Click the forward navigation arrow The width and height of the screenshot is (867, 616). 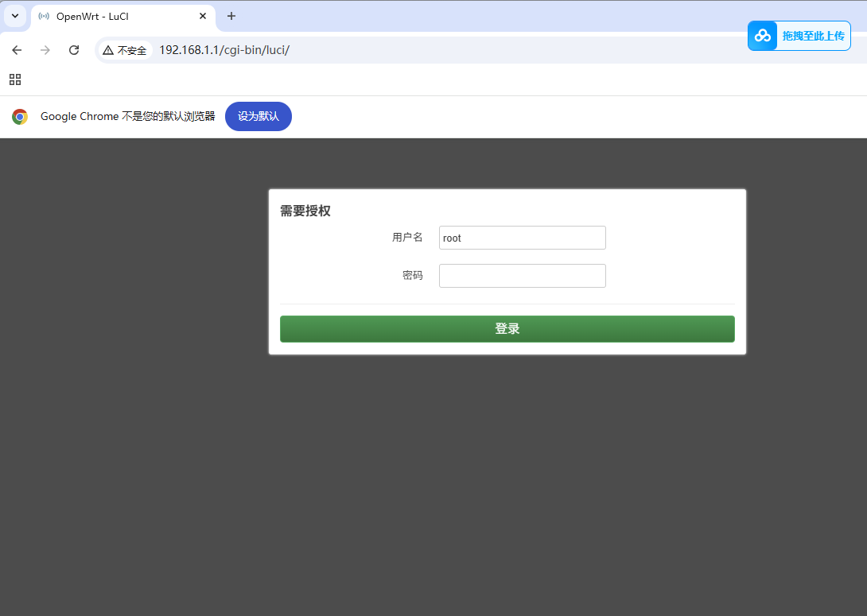45,50
